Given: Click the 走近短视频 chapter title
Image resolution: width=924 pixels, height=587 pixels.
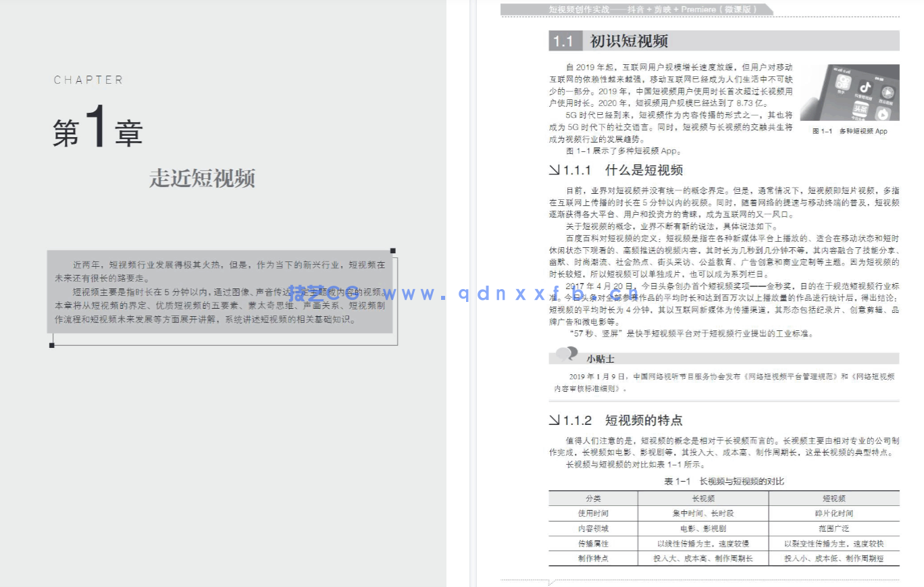Looking at the screenshot, I should tap(202, 179).
